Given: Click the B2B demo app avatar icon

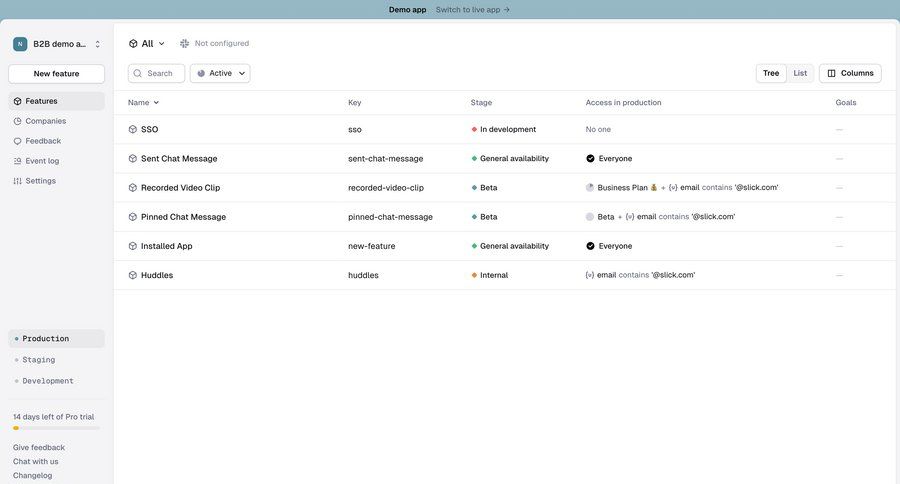Looking at the screenshot, I should pyautogui.click(x=20, y=44).
